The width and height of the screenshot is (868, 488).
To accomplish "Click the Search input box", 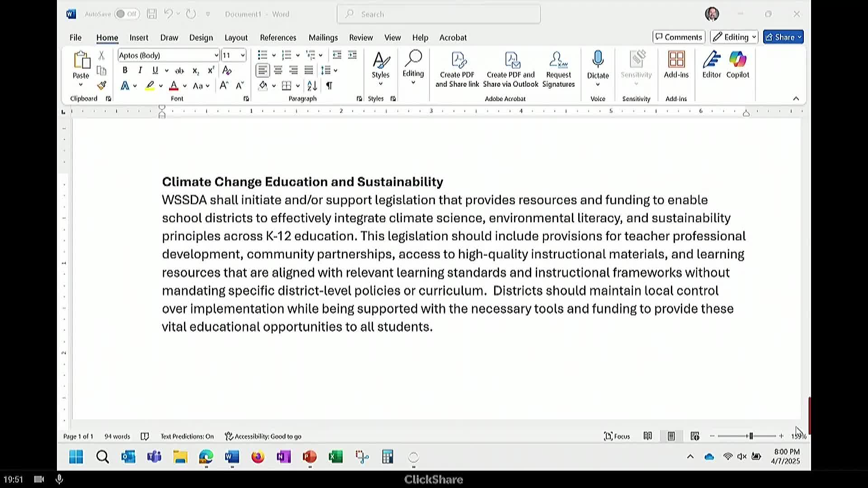I will coord(439,14).
